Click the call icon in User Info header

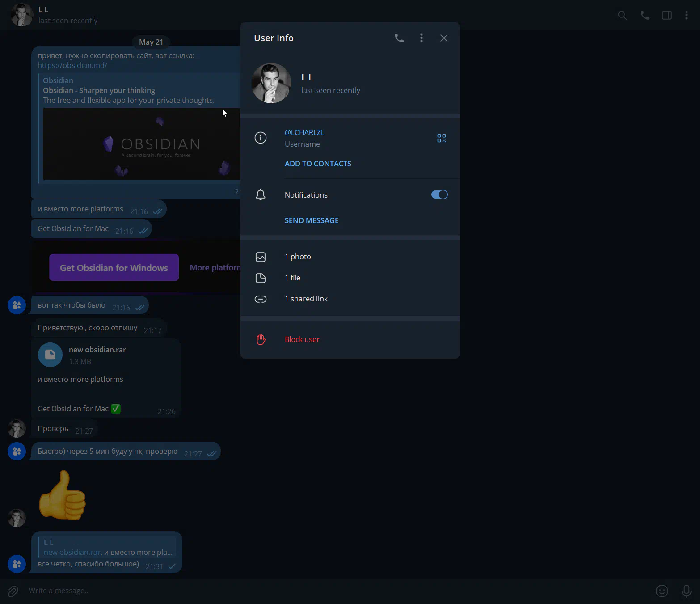tap(399, 38)
